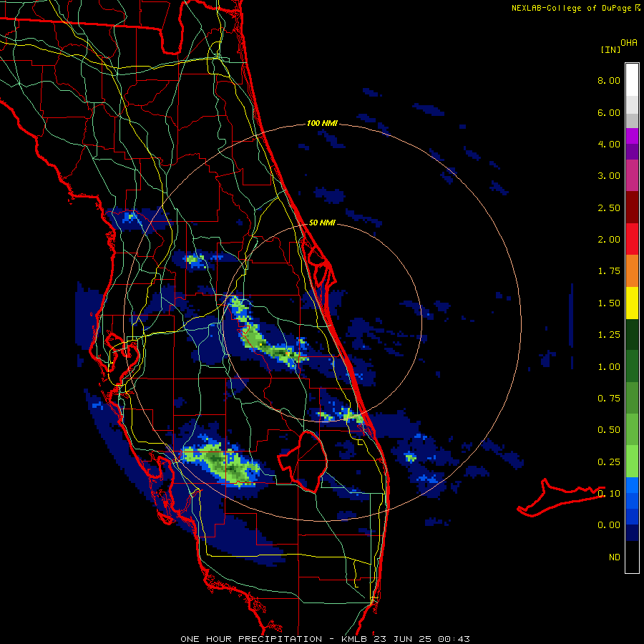The width and height of the screenshot is (644, 644).
Task: Select the ND legend label
Action: [615, 557]
